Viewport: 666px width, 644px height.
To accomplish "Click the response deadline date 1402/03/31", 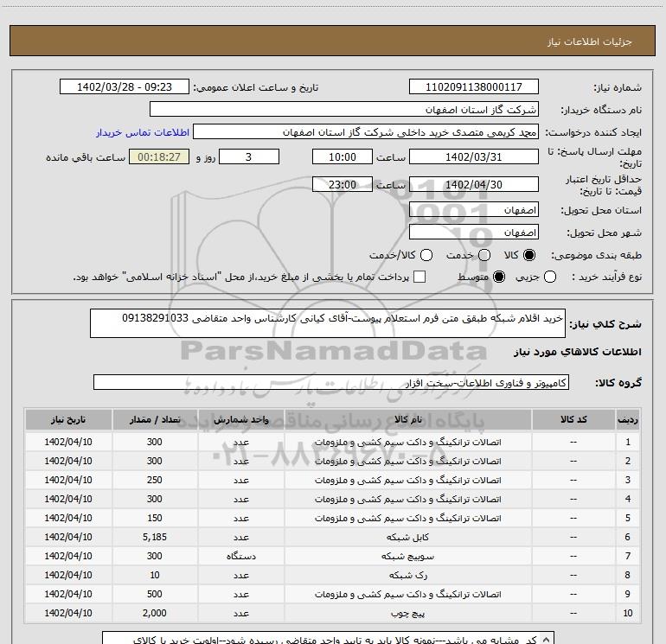I will [474, 156].
